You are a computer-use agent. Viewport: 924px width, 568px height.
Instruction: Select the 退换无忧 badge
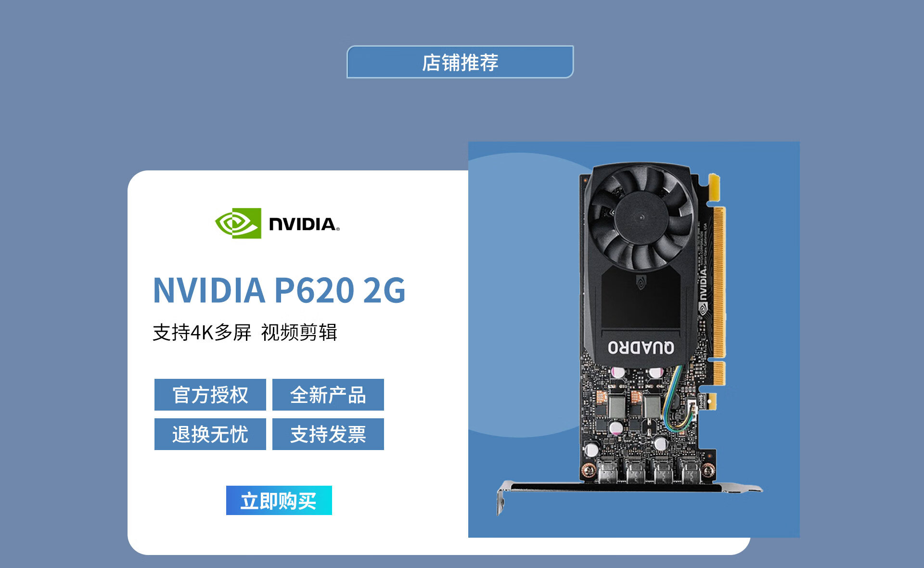point(210,434)
